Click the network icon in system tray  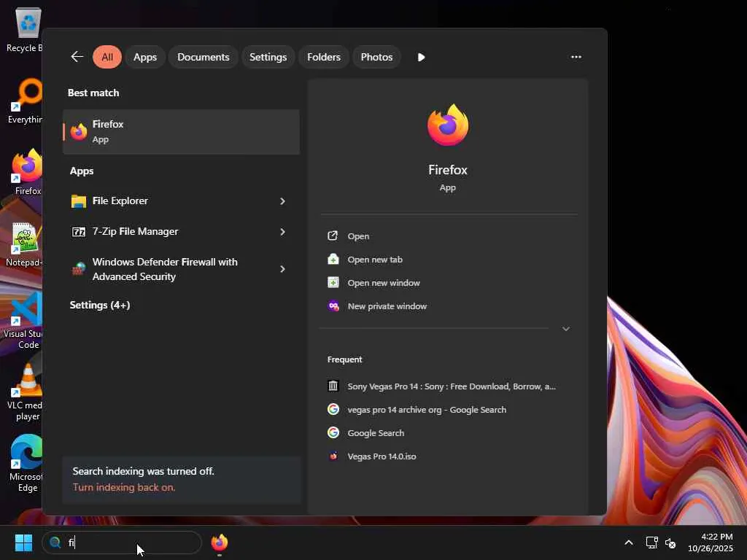point(651,542)
